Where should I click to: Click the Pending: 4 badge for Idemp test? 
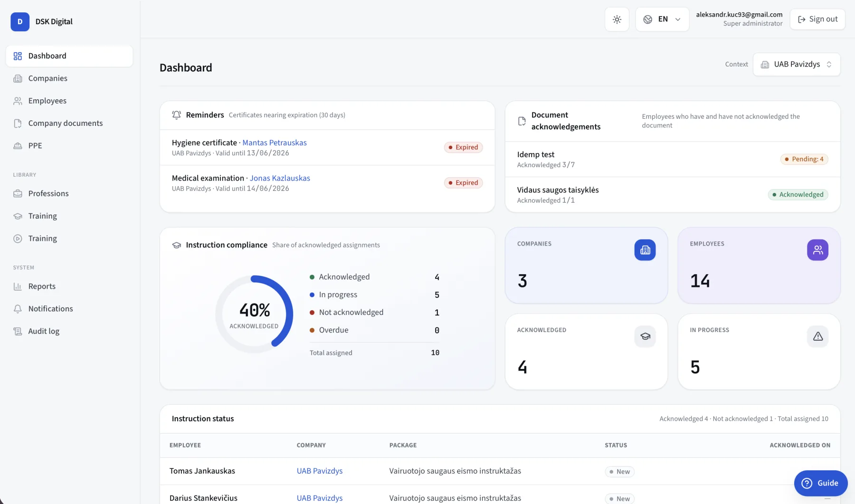click(x=804, y=160)
